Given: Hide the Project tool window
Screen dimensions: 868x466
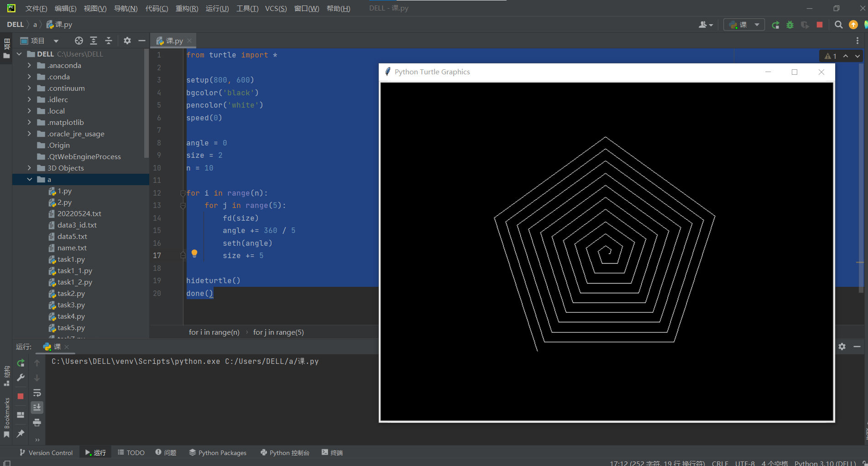Looking at the screenshot, I should click(x=142, y=41).
